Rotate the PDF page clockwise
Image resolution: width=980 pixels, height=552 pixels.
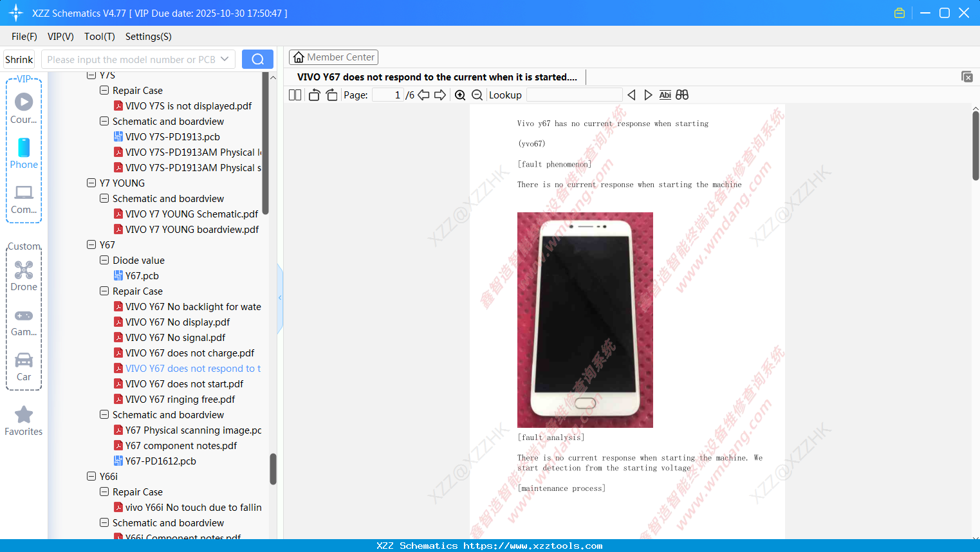[x=331, y=95]
